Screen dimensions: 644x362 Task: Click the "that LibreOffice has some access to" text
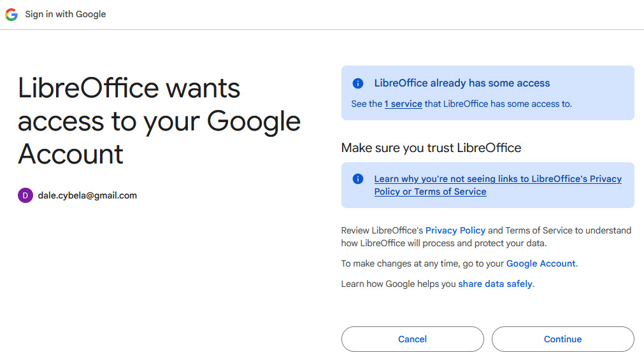[498, 104]
